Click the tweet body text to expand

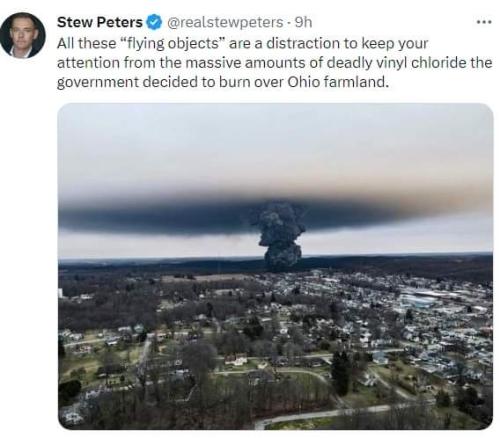pos(275,63)
